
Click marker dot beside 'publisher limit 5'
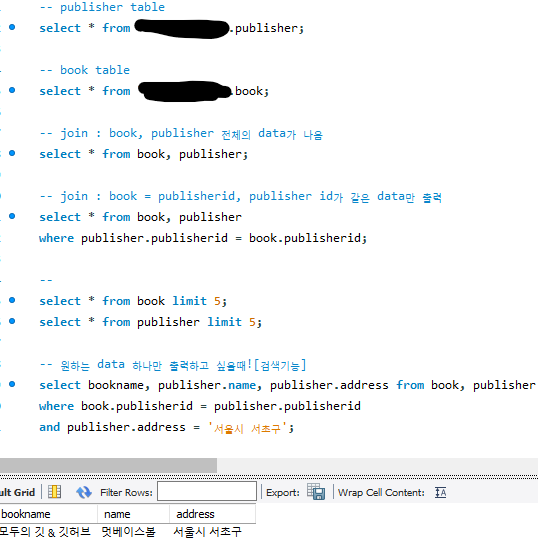[12, 321]
